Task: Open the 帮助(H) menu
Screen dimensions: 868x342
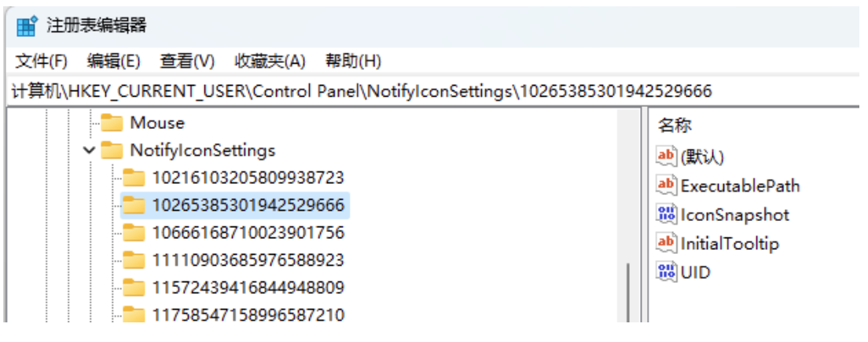Action: (x=353, y=61)
